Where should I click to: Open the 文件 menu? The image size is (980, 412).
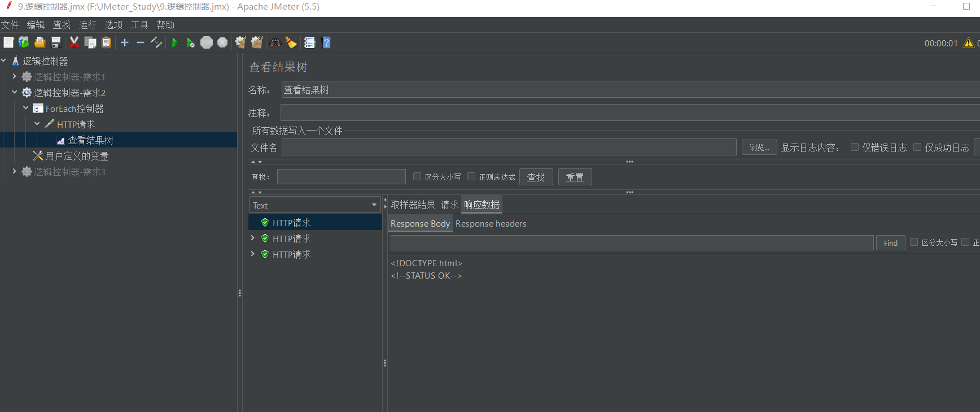click(x=10, y=25)
